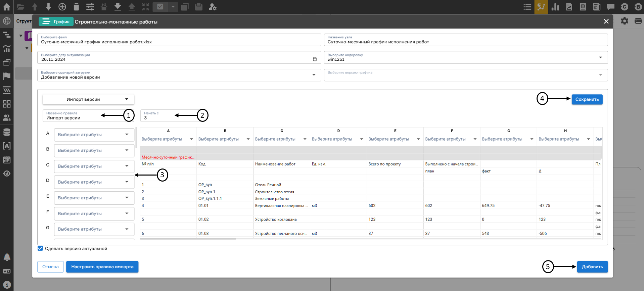Click the move down arrow icon
The height and width of the screenshot is (291, 644).
click(x=48, y=7)
